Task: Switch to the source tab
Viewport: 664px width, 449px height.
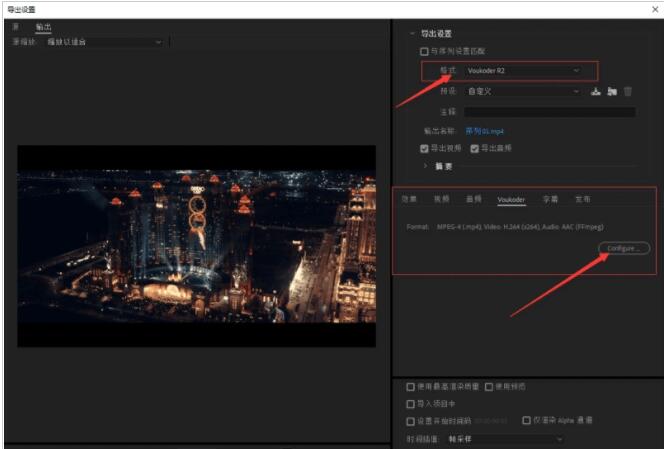Action: tap(15, 27)
